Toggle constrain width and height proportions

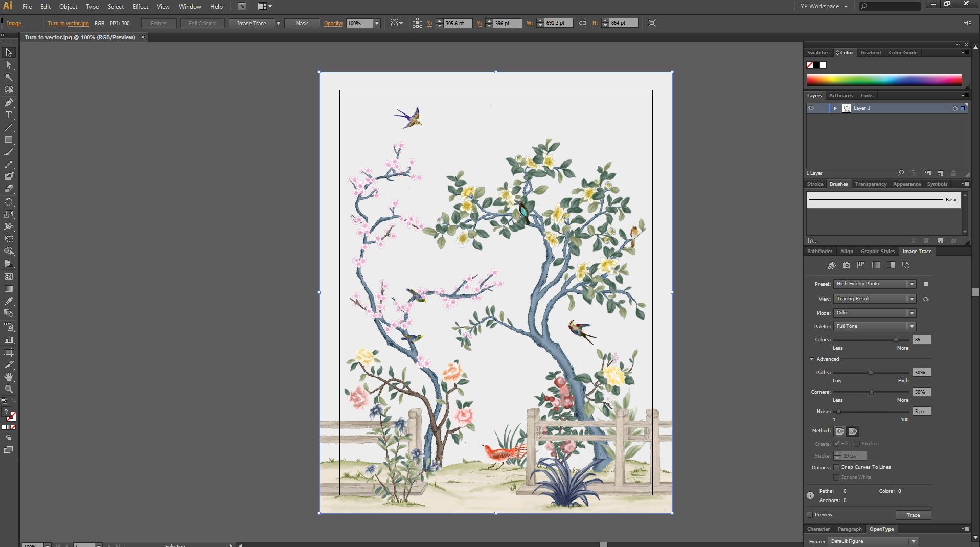pyautogui.click(x=583, y=23)
